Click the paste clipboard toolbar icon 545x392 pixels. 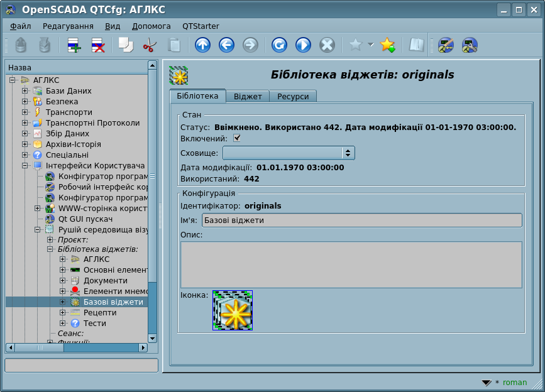[173, 45]
